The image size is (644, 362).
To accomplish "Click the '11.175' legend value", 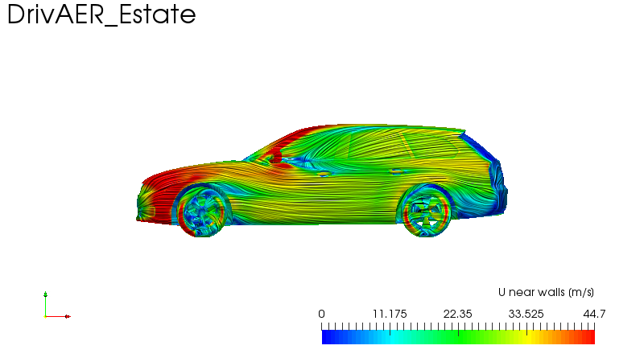I will point(390,314).
